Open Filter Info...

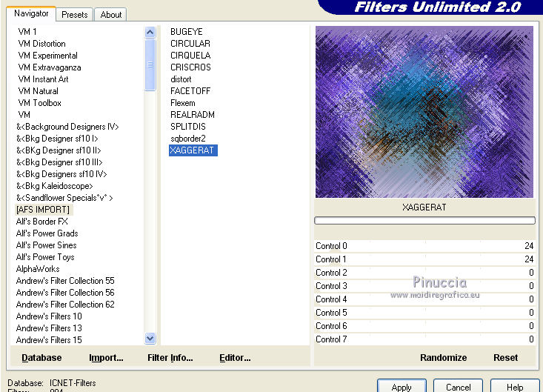click(170, 358)
